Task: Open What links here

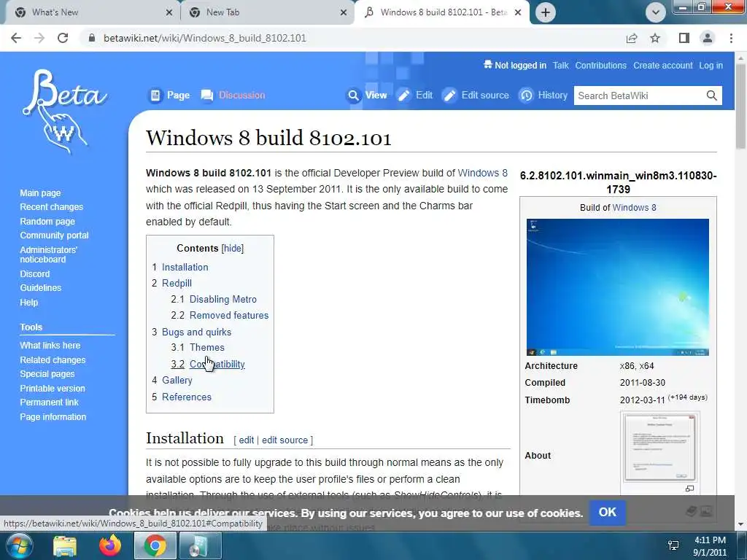Action: tap(50, 345)
